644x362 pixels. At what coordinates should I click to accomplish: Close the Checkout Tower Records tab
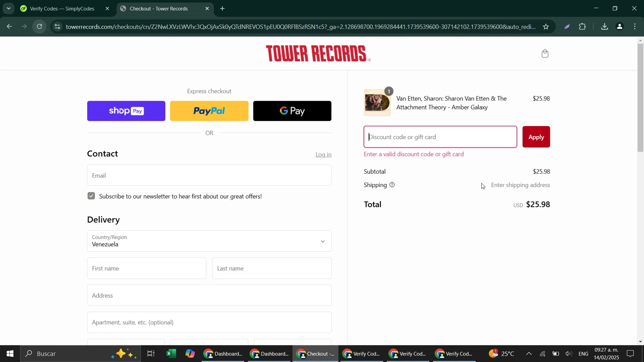point(207,9)
